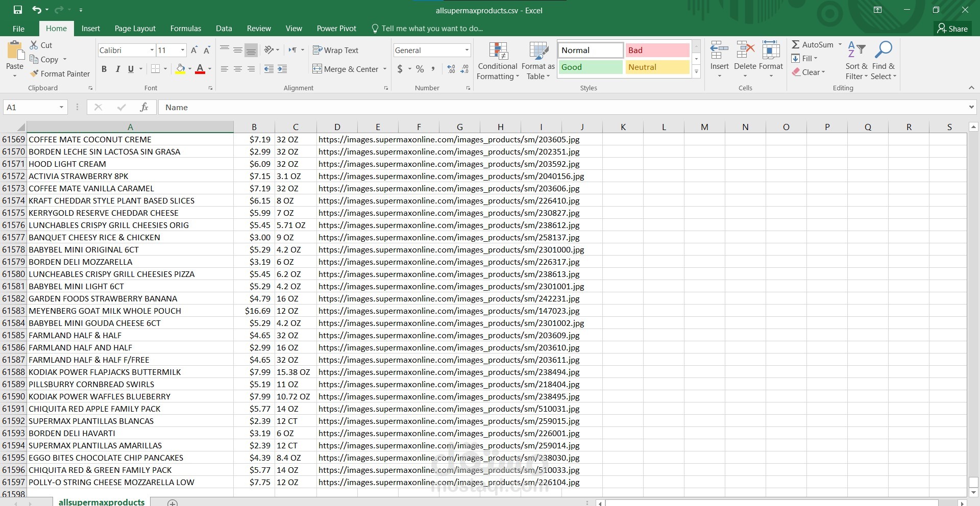Expand the cell Styles gallery

(x=696, y=72)
